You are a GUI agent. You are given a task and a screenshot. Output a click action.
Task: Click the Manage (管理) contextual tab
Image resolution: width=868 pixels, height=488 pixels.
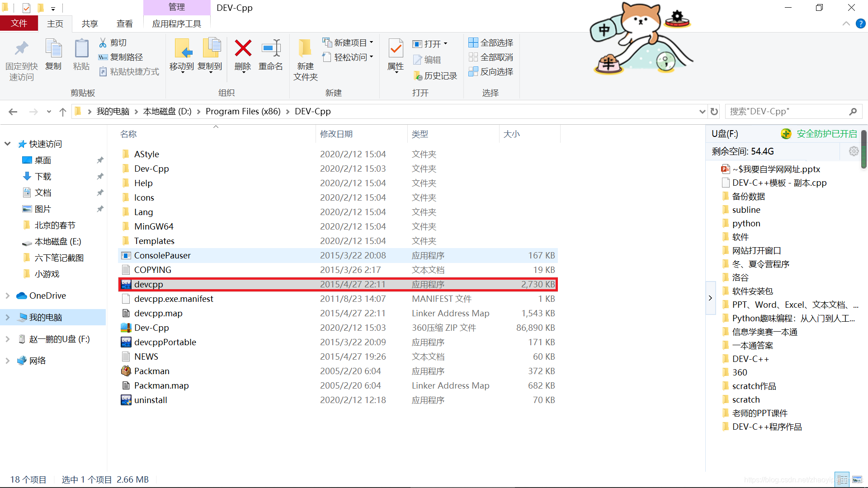coord(177,7)
